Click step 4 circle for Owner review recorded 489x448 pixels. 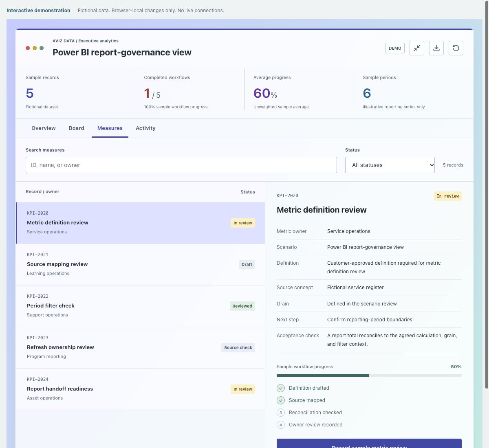click(281, 425)
